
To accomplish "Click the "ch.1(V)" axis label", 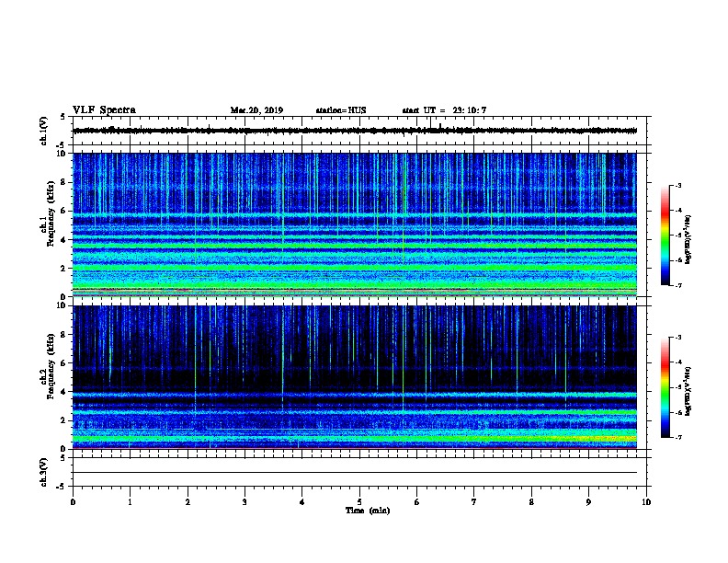I will (x=44, y=131).
